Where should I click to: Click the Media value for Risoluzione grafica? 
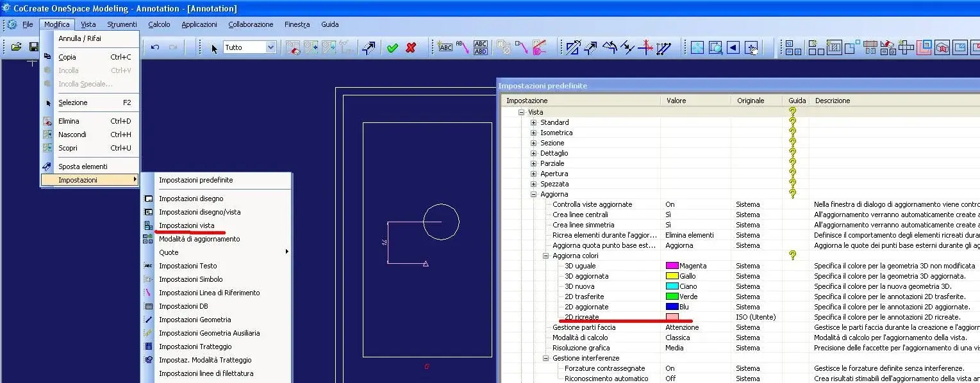[x=674, y=348]
